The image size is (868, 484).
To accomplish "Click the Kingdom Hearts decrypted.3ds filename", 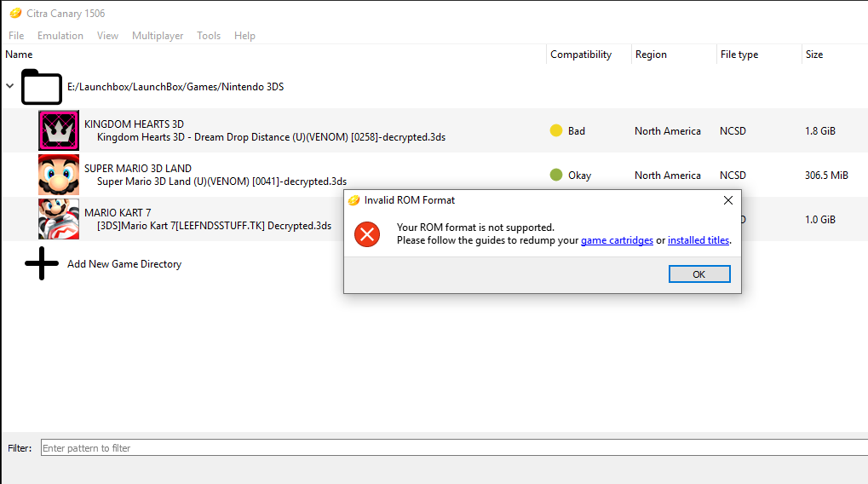I will pos(271,137).
